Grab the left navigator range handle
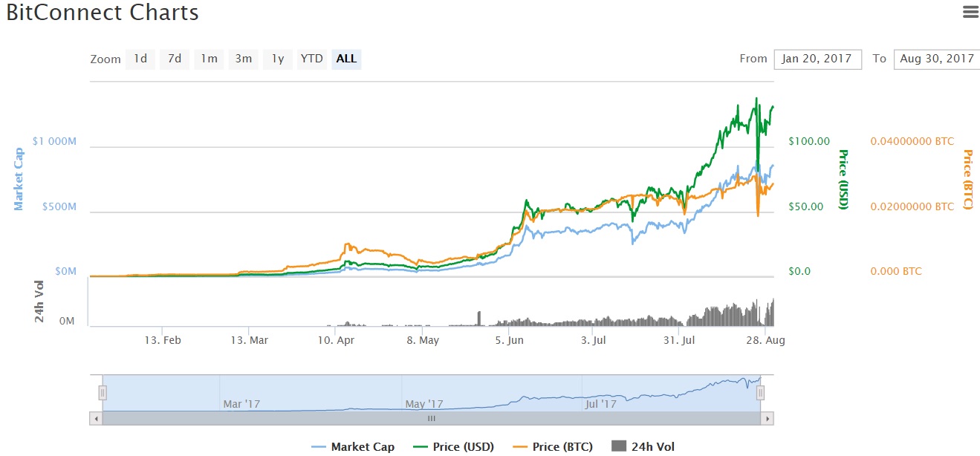The image size is (980, 456). pos(103,393)
